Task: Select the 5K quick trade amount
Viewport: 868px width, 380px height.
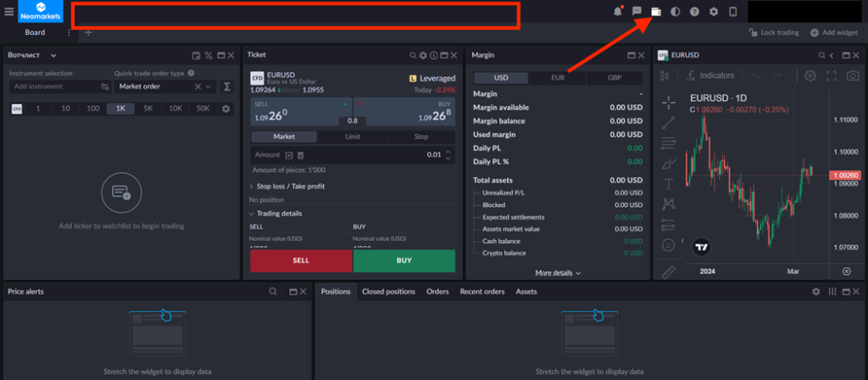Action: [147, 109]
